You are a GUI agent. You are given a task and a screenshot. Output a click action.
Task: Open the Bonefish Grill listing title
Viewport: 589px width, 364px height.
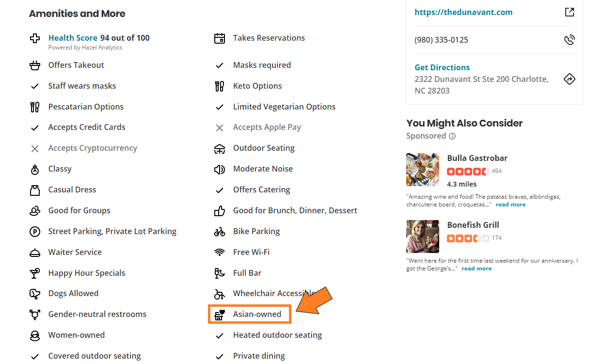(x=473, y=225)
